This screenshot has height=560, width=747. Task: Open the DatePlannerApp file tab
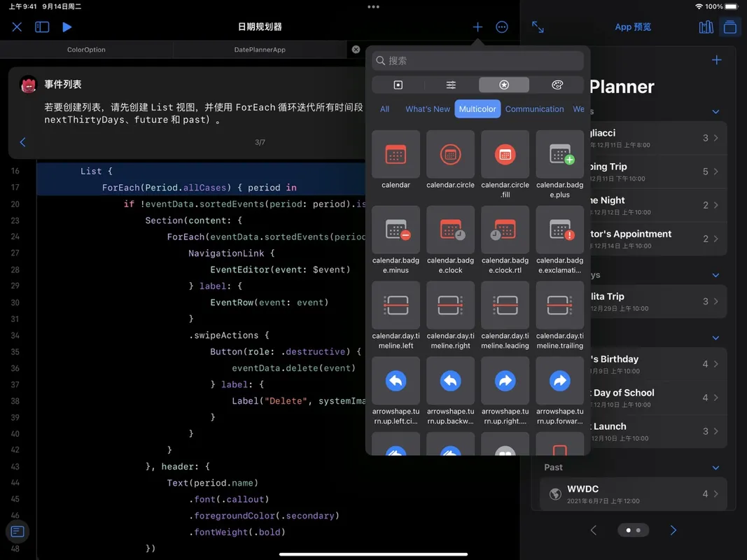[260, 50]
